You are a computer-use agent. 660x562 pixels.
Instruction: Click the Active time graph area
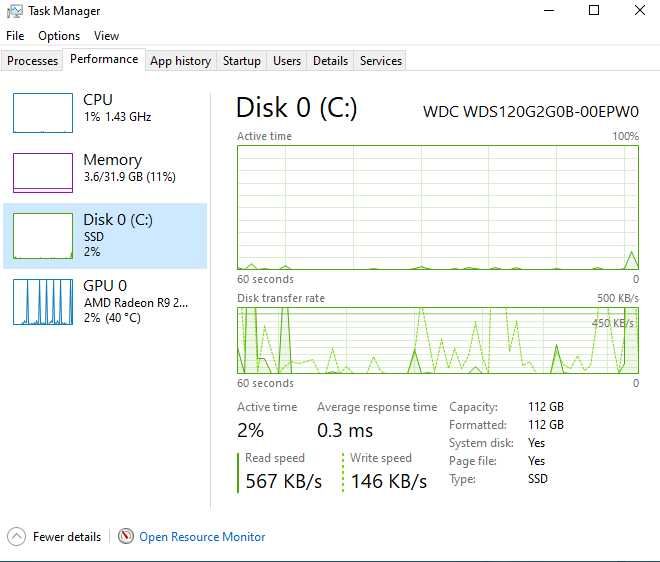click(x=437, y=207)
